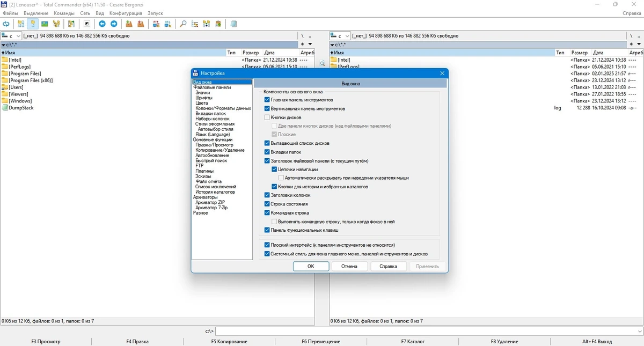Click OK in the Настройка dialog
This screenshot has width=644, height=346.
pos(311,266)
